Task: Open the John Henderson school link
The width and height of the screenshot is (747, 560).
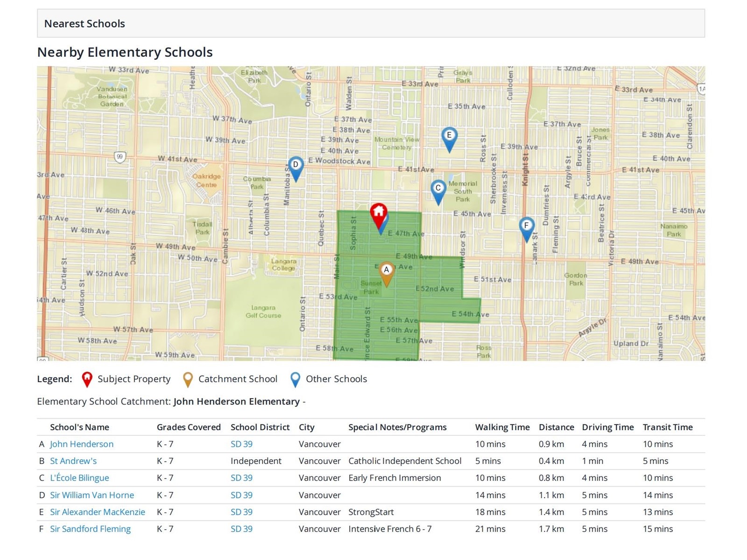Action: click(x=82, y=444)
